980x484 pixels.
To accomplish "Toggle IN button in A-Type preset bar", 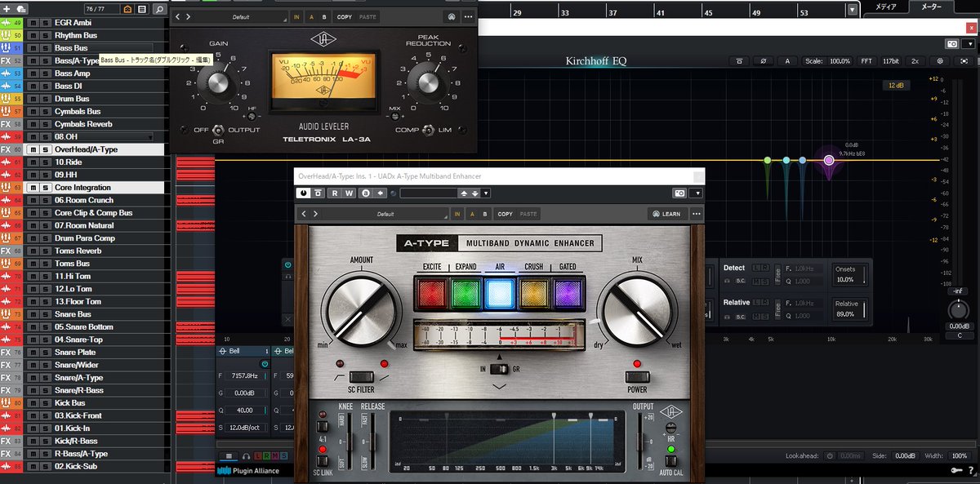I will [457, 214].
